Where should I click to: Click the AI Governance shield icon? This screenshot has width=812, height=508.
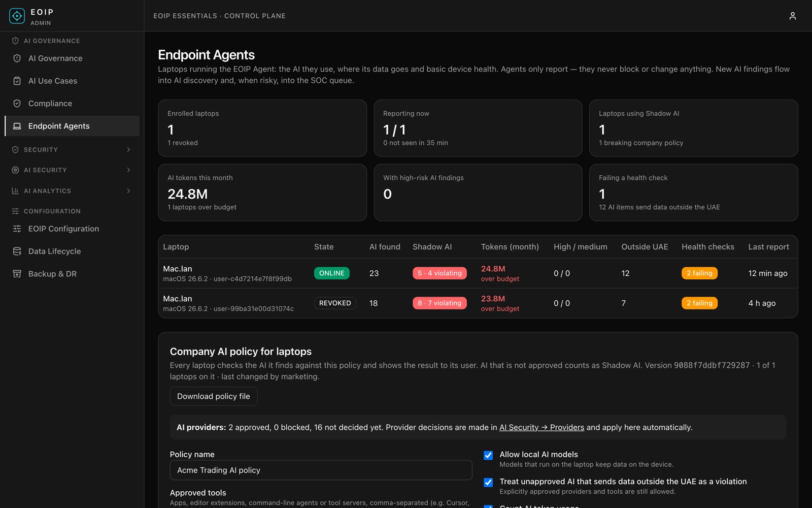point(17,58)
